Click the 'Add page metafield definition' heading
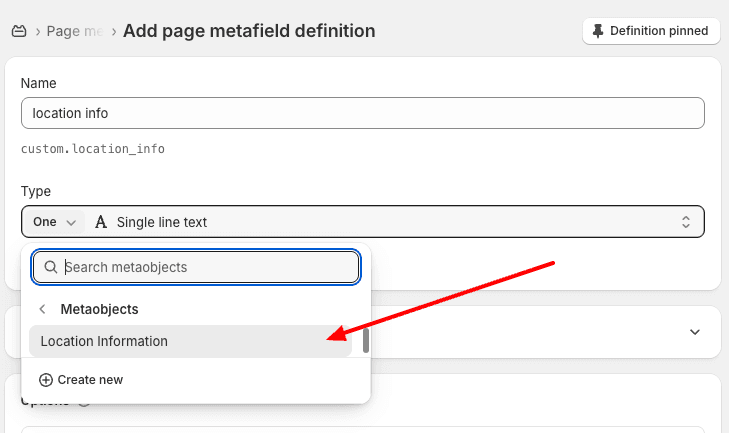 [249, 31]
